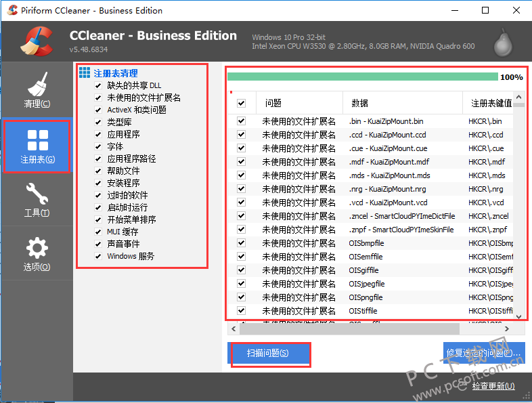Click the horizontal scrollbar right arrow
This screenshot has width=532, height=403.
click(506, 328)
